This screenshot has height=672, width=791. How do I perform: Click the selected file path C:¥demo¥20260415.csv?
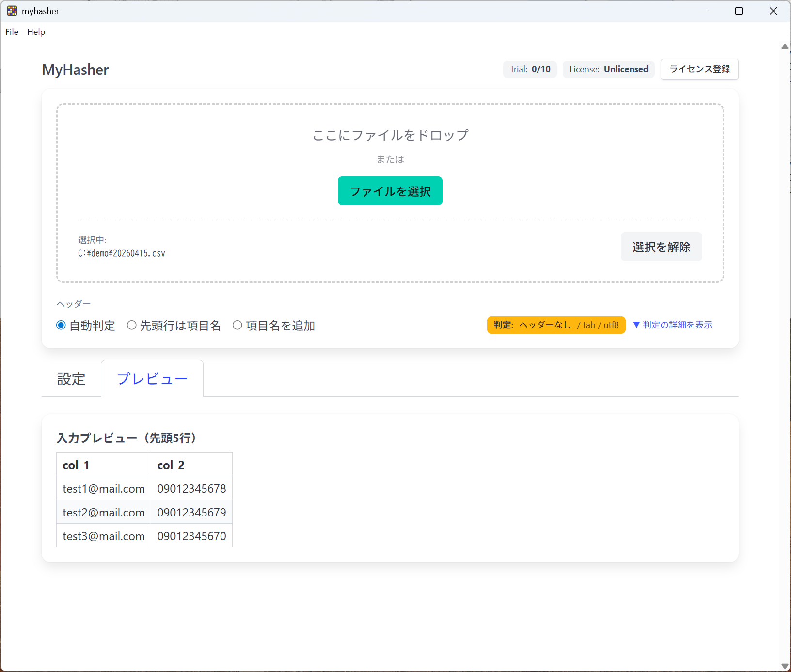122,253
